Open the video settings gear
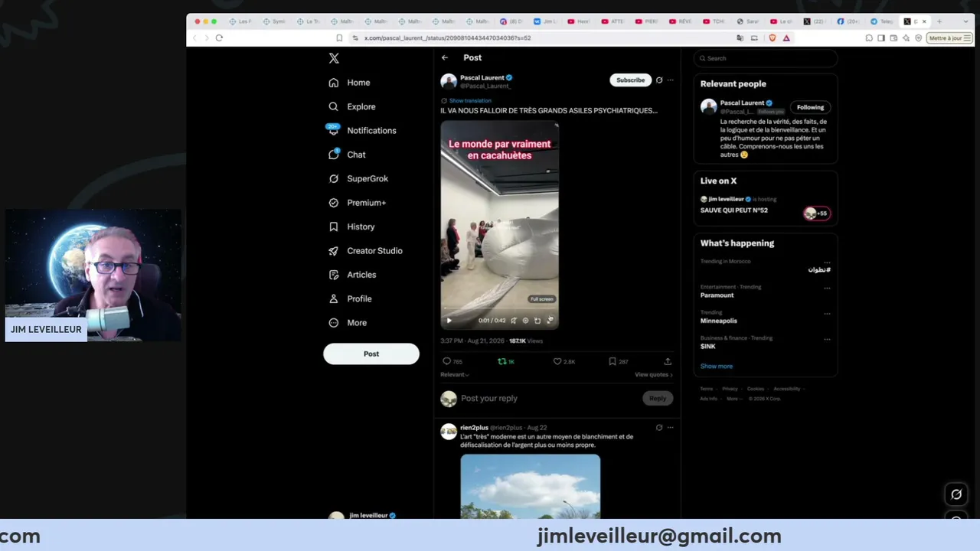Screen dimensions: 980x551 [x=525, y=321]
